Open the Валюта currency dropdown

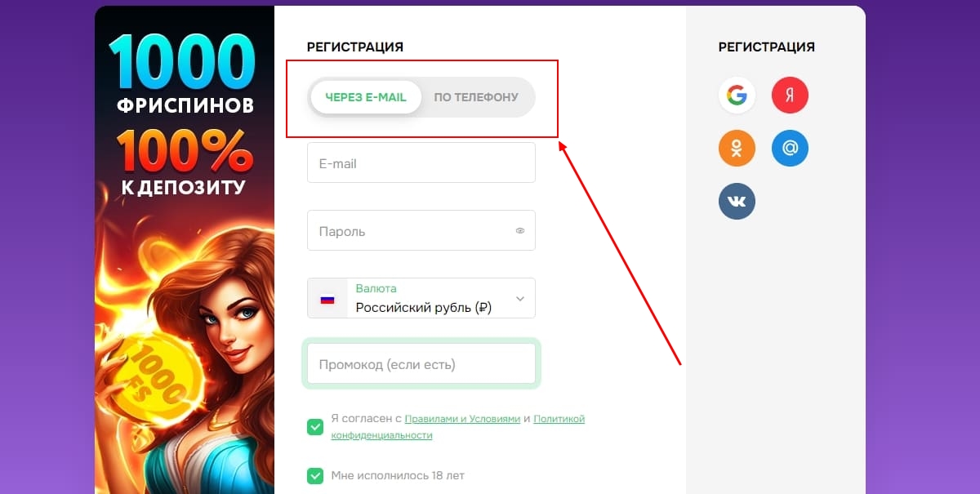tap(433, 298)
